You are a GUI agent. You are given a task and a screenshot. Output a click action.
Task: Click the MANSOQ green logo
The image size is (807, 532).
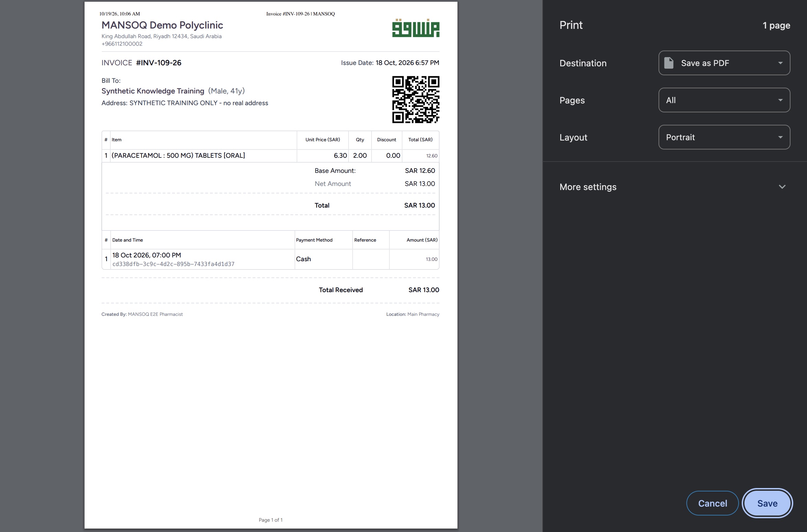(x=416, y=28)
